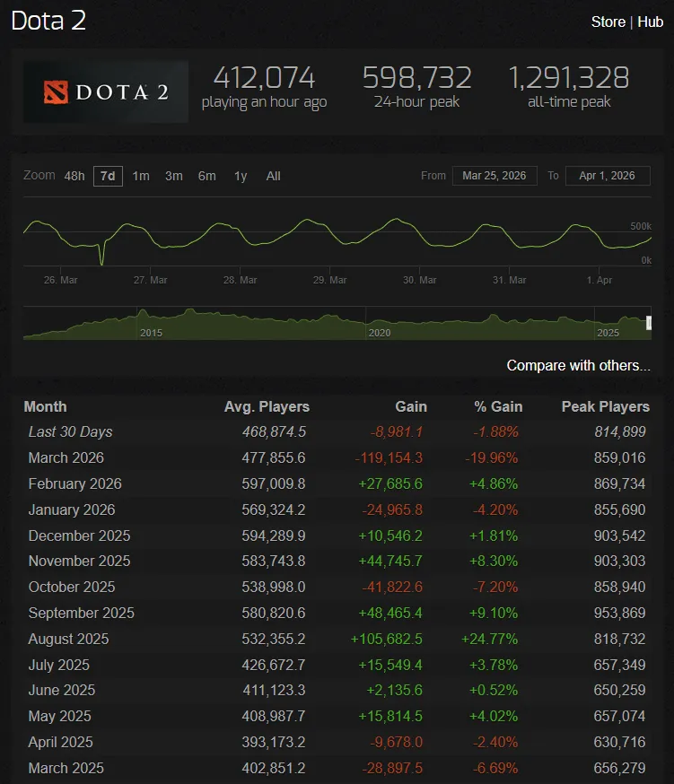Click the Dota 2 page title
The image size is (674, 784).
point(48,21)
